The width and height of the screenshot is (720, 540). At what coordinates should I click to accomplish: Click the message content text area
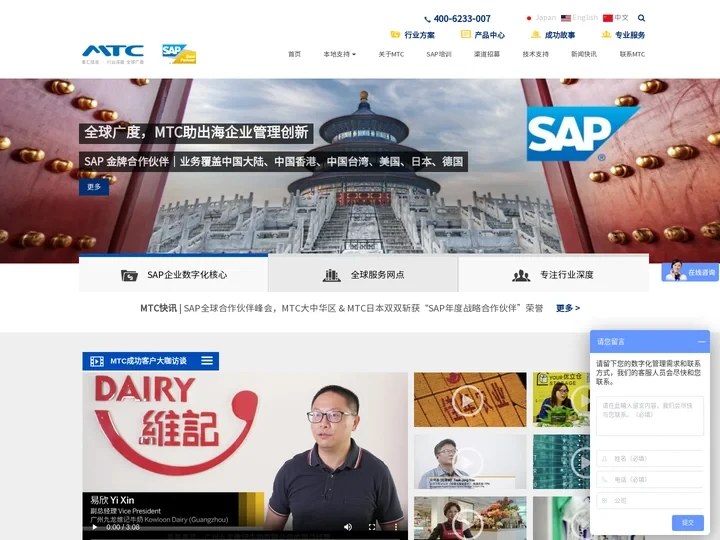pyautogui.click(x=650, y=416)
